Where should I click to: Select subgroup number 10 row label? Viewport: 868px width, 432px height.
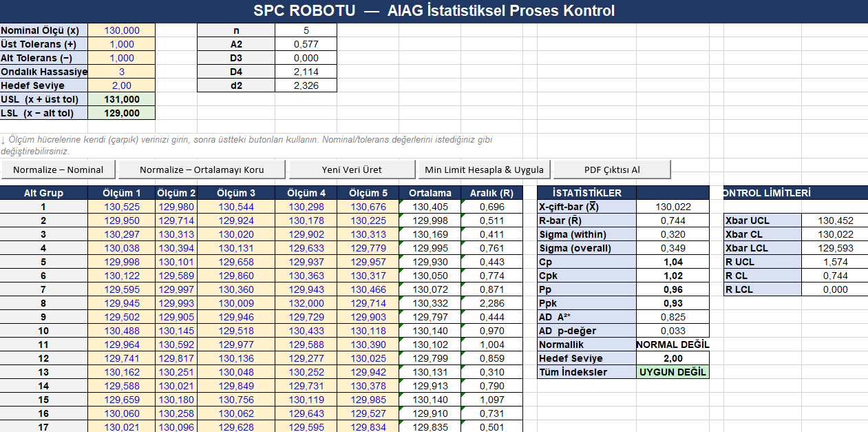click(x=43, y=331)
